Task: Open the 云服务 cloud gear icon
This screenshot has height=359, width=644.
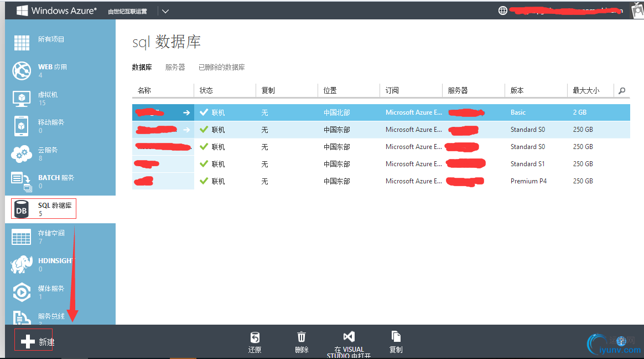Action: pyautogui.click(x=22, y=154)
